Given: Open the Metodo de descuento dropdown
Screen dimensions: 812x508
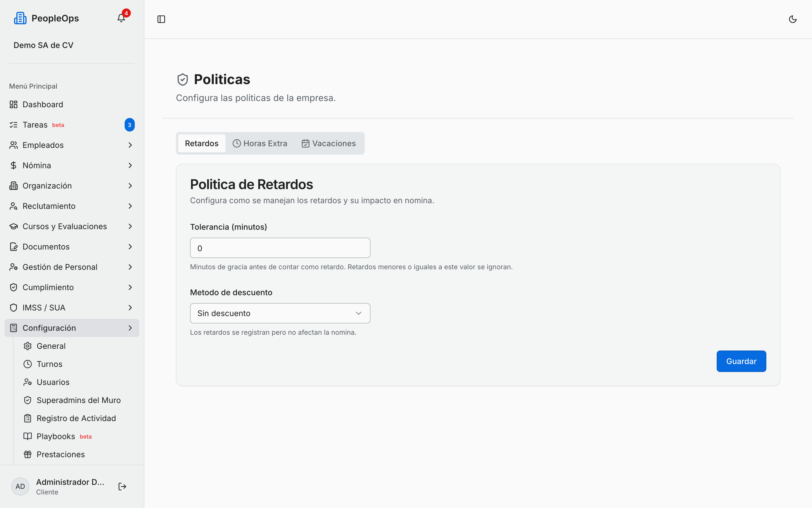Looking at the screenshot, I should (x=280, y=313).
